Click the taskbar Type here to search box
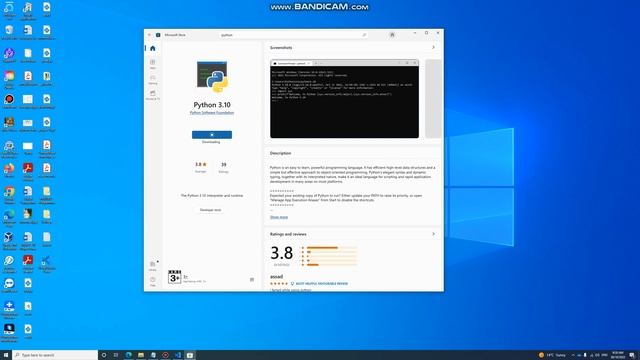 (x=55, y=355)
